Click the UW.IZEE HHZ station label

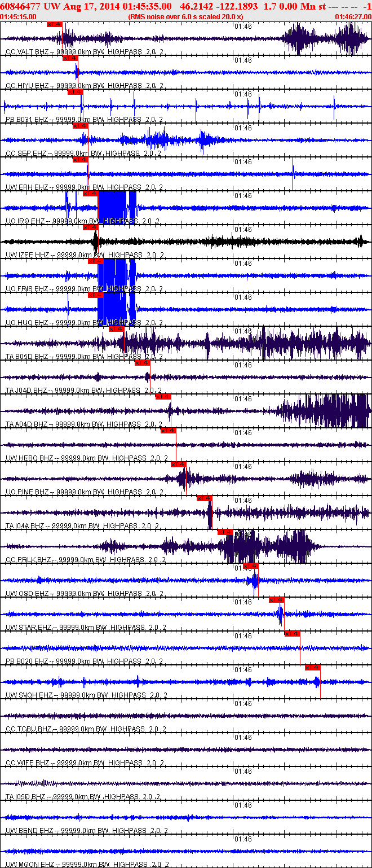coord(28,255)
